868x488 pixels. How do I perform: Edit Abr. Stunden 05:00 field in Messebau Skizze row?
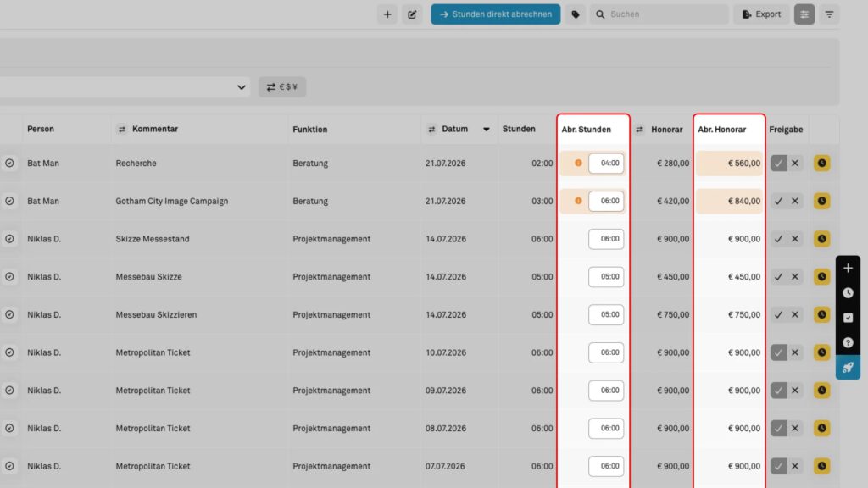(x=606, y=277)
